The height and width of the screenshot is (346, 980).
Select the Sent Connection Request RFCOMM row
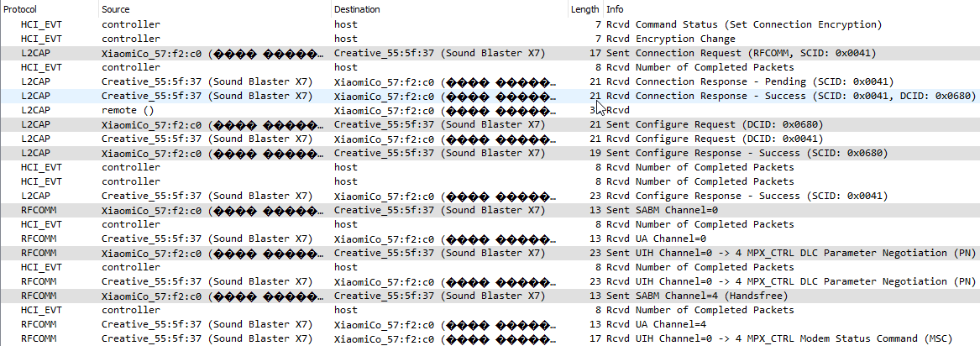490,53
